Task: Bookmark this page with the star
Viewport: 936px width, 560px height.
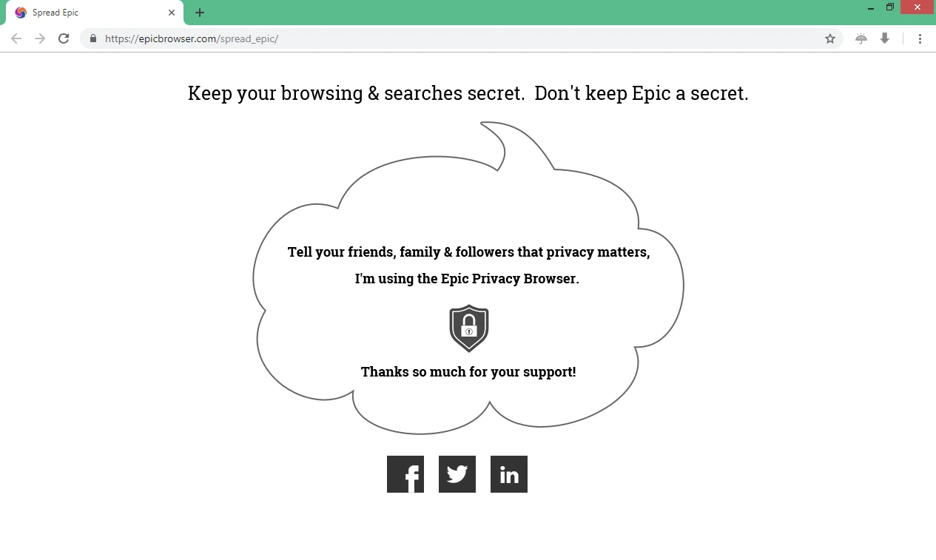Action: click(x=830, y=38)
